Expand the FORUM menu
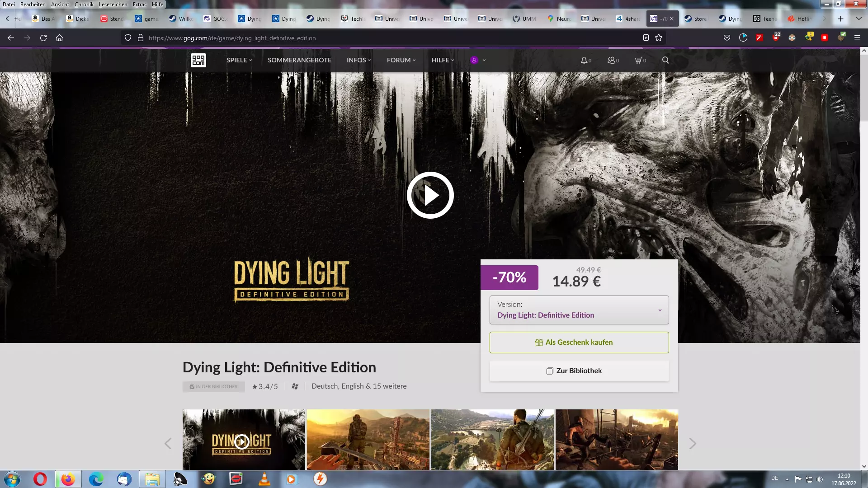The width and height of the screenshot is (868, 488). pos(401,60)
